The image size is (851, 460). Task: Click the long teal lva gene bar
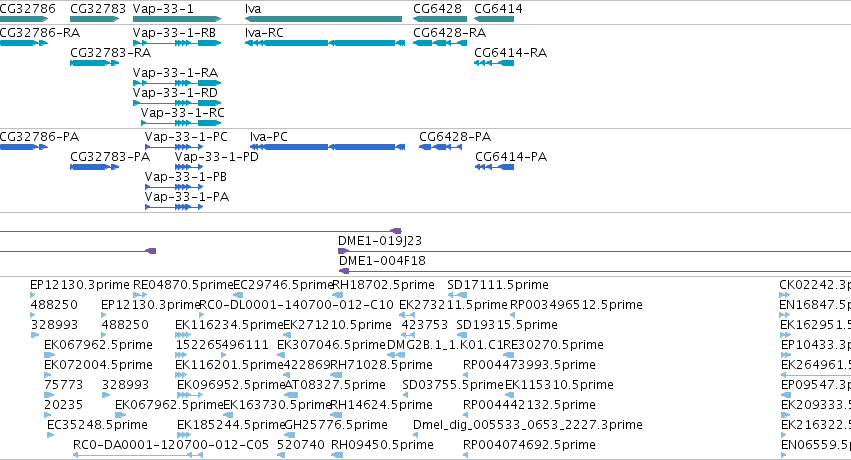323,19
